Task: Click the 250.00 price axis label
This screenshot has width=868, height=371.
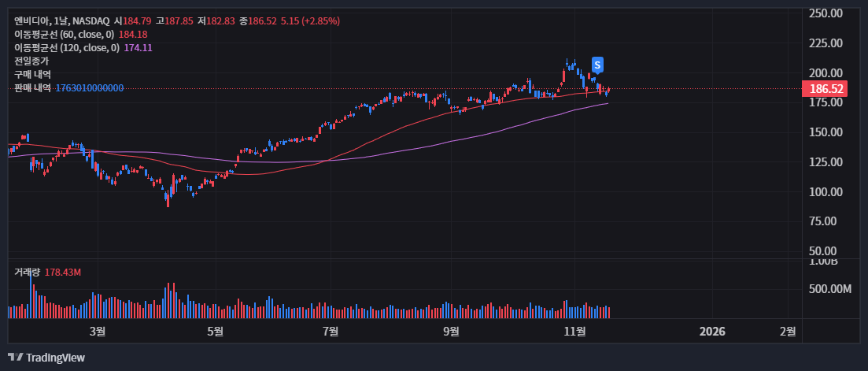Action: (x=826, y=13)
